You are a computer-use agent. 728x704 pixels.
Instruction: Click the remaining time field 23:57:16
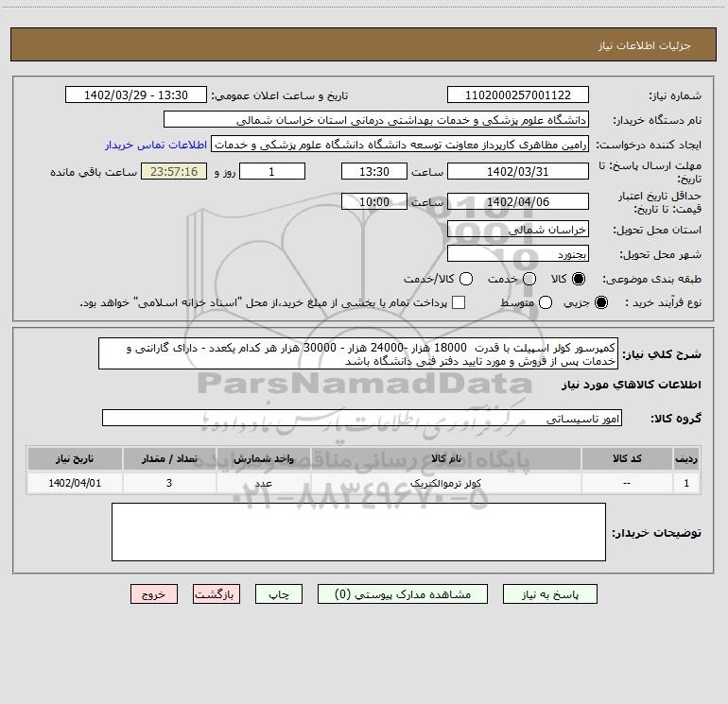174,171
